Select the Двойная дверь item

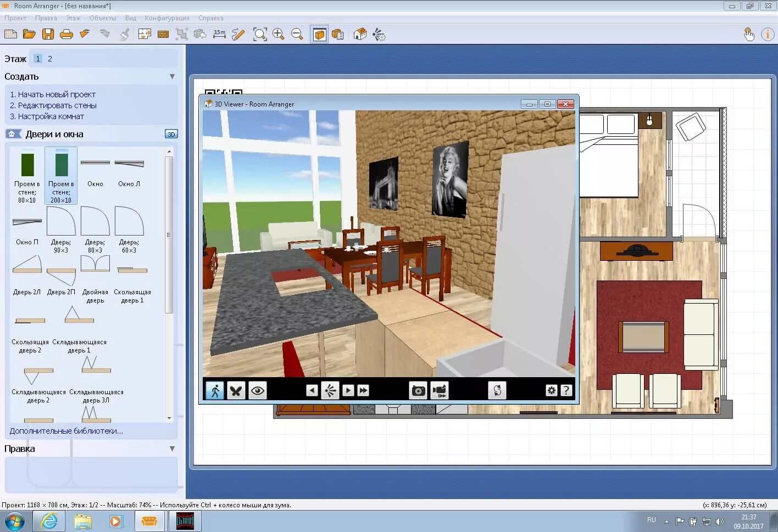pyautogui.click(x=95, y=280)
